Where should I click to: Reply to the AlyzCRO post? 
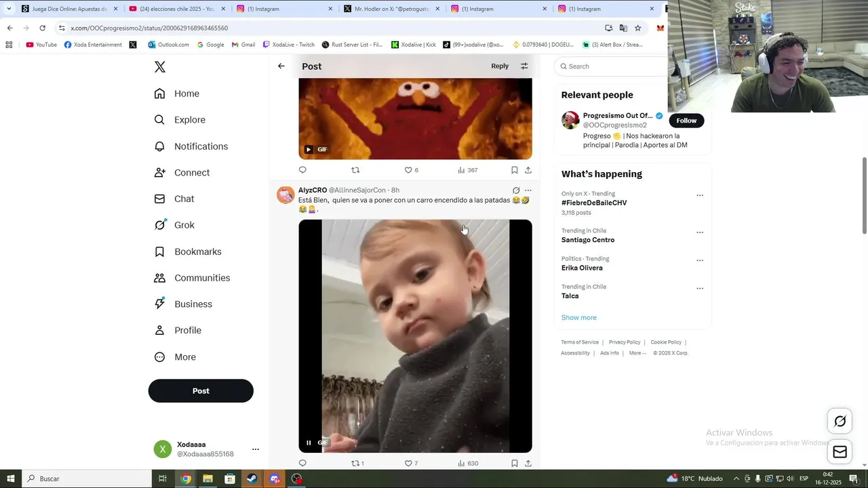tap(302, 463)
